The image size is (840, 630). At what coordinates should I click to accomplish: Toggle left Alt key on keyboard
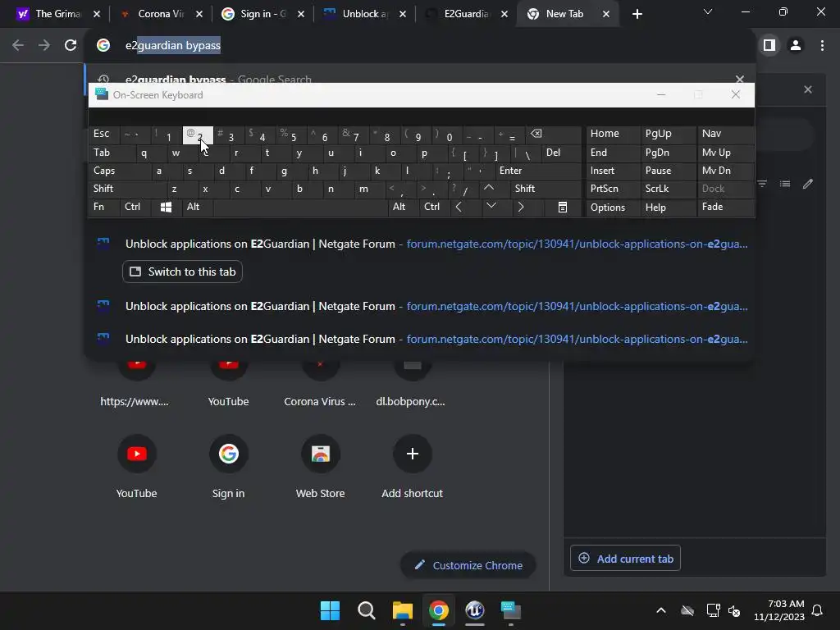pyautogui.click(x=197, y=208)
